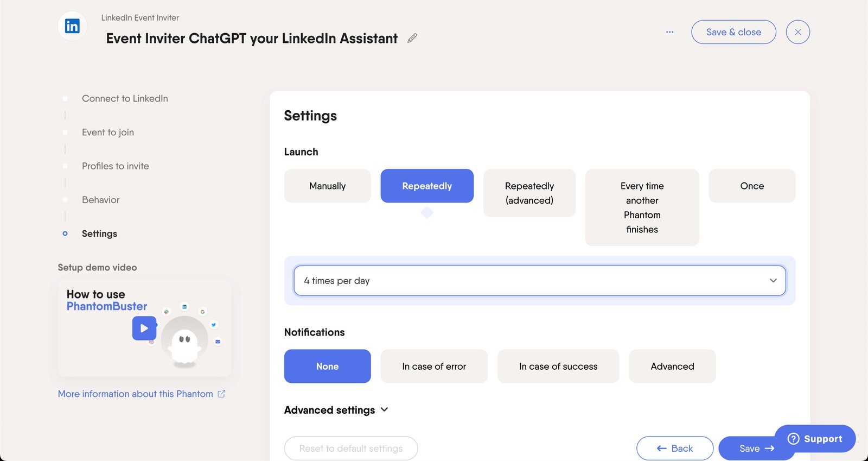Select In case of error notifications

pyautogui.click(x=434, y=366)
